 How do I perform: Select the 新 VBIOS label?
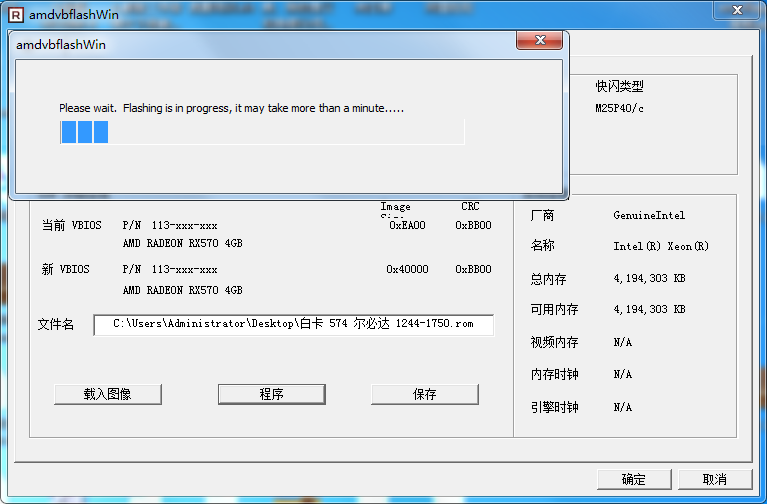click(66, 270)
